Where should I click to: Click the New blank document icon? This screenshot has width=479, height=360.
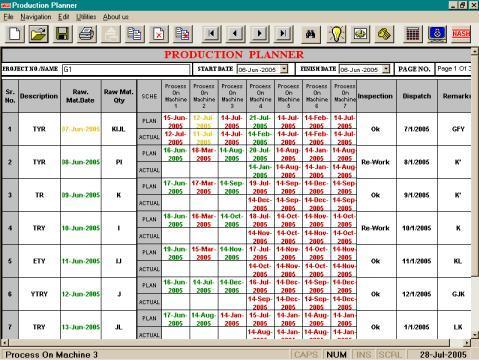tap(15, 34)
